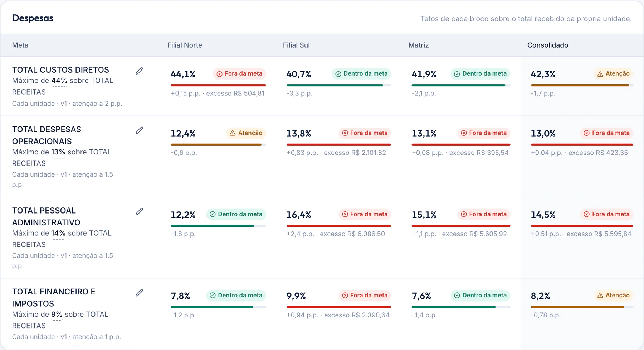Click the Meta column header
This screenshot has width=644, height=350.
[x=20, y=45]
